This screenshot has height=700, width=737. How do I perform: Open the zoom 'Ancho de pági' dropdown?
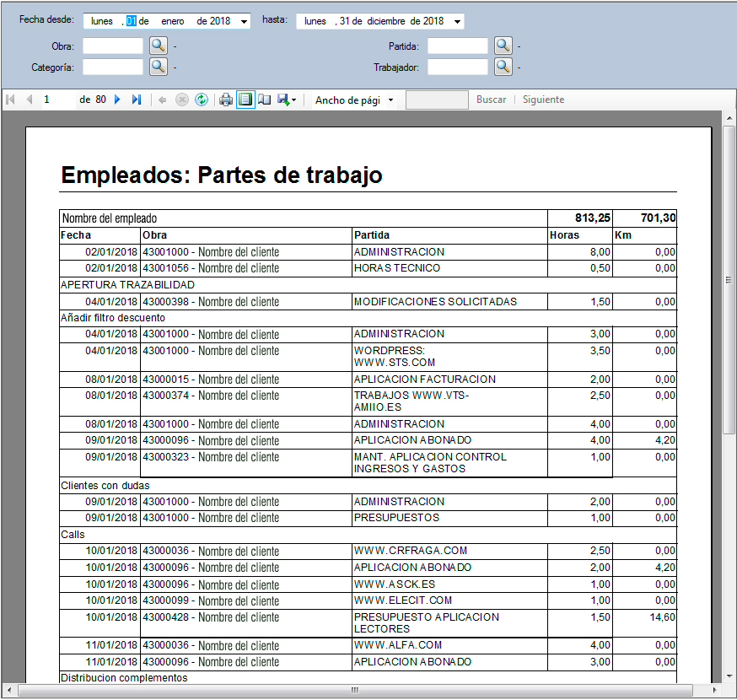tap(390, 100)
